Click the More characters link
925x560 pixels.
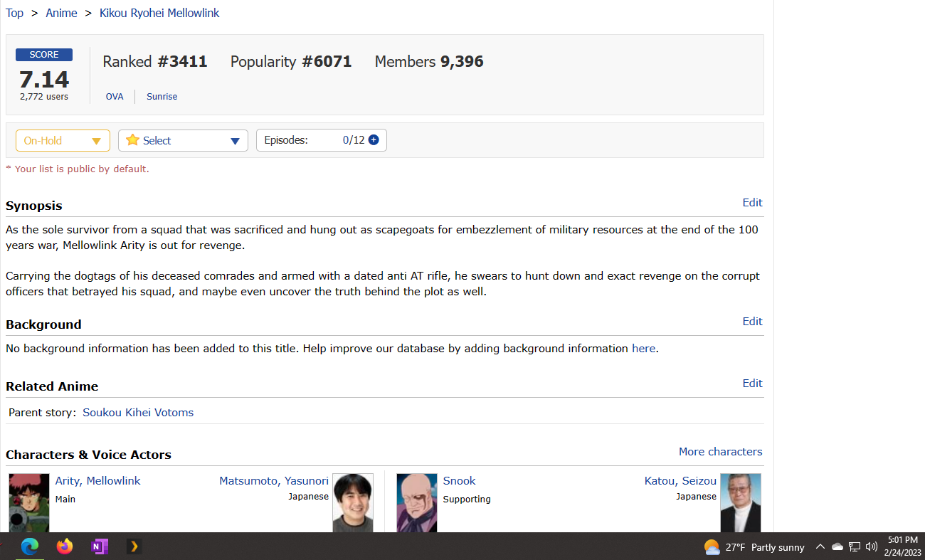pyautogui.click(x=720, y=452)
